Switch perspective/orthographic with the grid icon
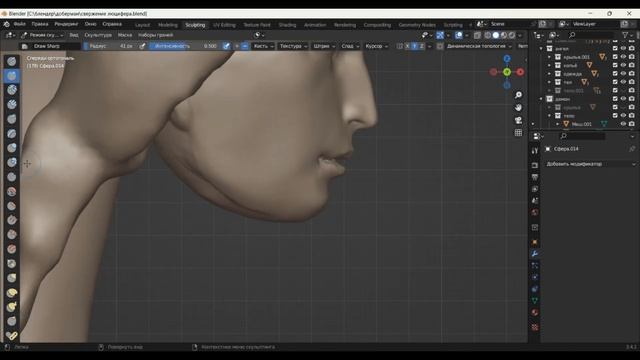Screen dimensions: 640x360 pos(518,133)
